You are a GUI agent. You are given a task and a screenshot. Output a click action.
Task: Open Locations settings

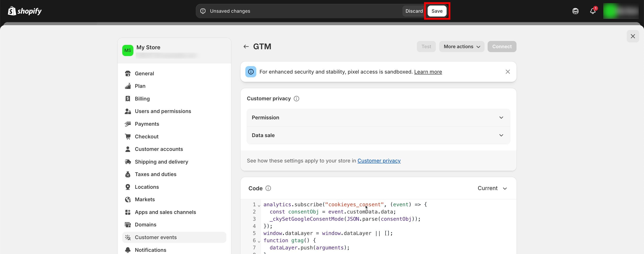pos(174,187)
